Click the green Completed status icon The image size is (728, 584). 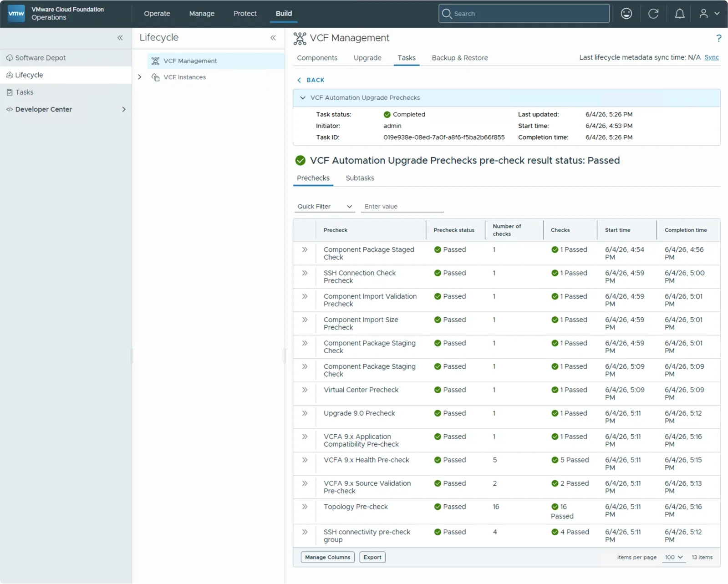(387, 115)
